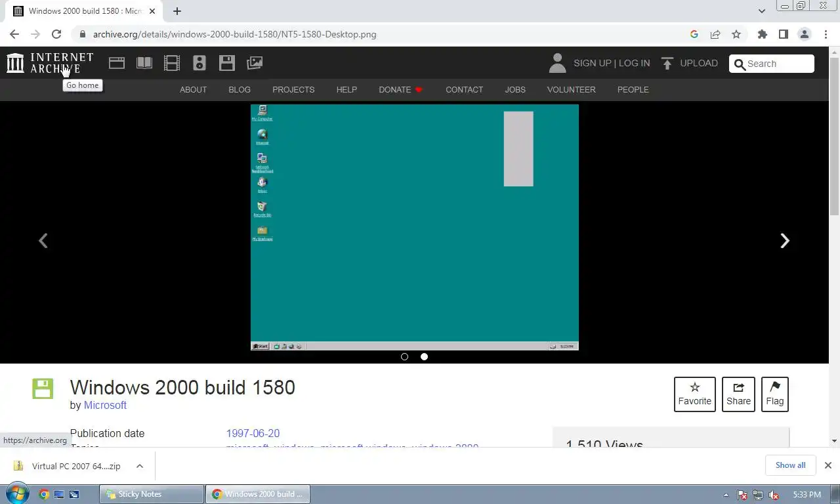Open the PROJECTS menu item

pos(293,89)
